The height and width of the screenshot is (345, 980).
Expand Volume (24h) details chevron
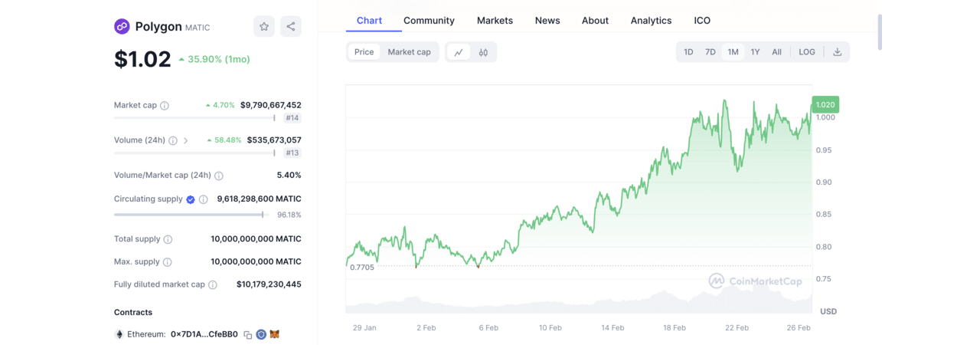coord(186,141)
